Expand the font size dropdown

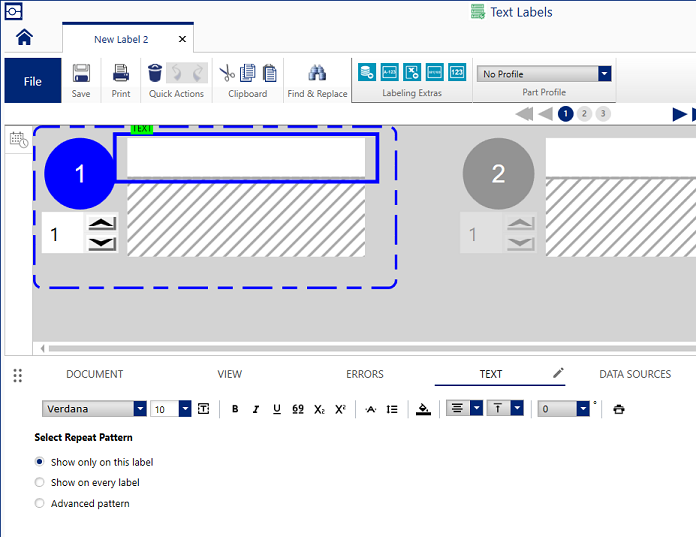185,409
